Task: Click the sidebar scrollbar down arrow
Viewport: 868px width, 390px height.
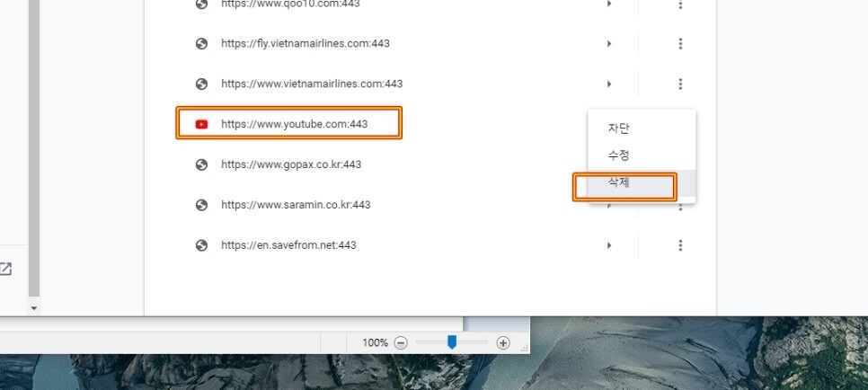Action: [x=34, y=308]
